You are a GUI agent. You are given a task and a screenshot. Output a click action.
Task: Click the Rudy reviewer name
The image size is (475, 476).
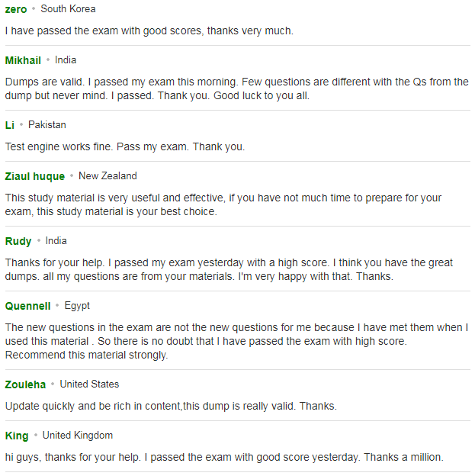pos(18,241)
